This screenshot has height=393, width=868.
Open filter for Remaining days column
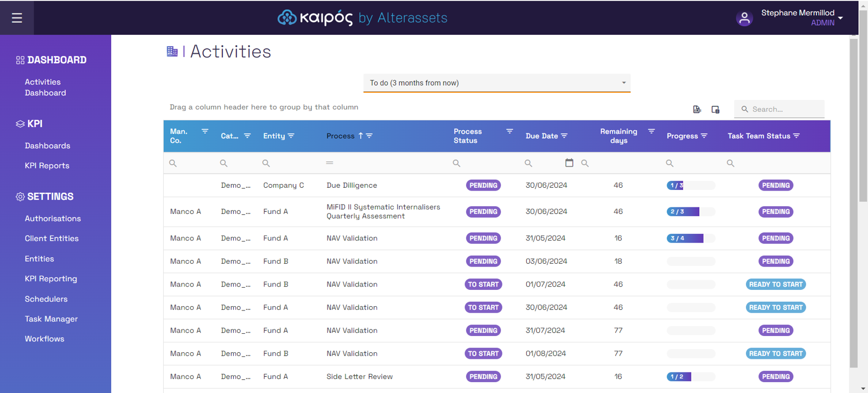coord(652,131)
